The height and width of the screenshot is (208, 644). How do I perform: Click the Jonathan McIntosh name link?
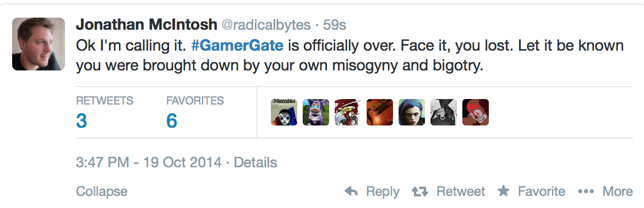146,25
